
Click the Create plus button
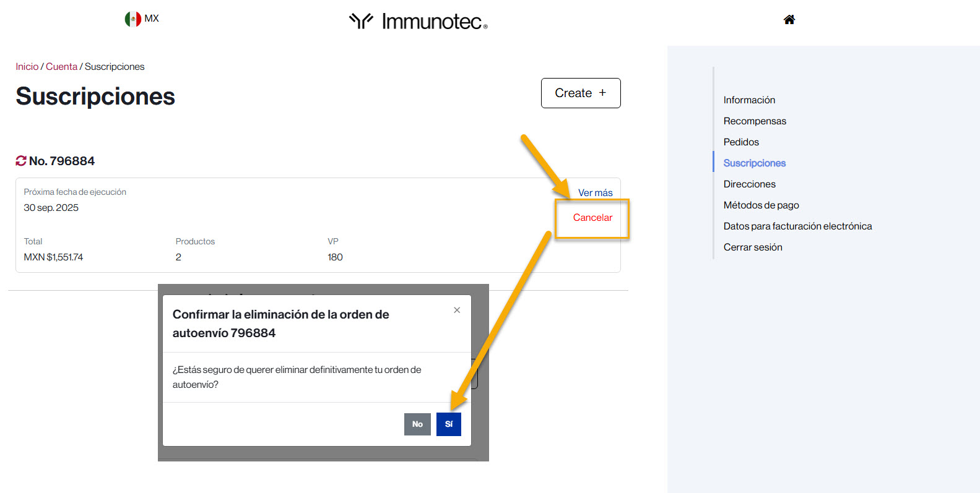click(x=580, y=93)
